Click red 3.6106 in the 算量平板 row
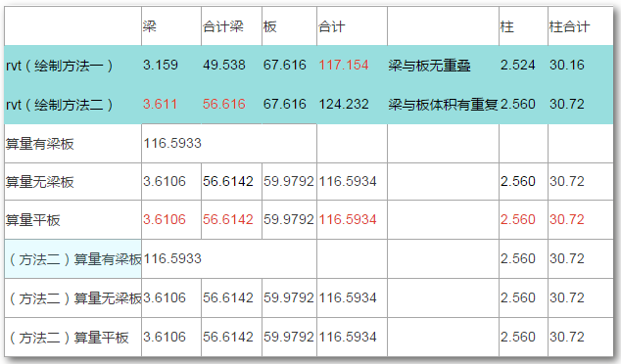Image resolution: width=621 pixels, height=364 pixels. (165, 219)
